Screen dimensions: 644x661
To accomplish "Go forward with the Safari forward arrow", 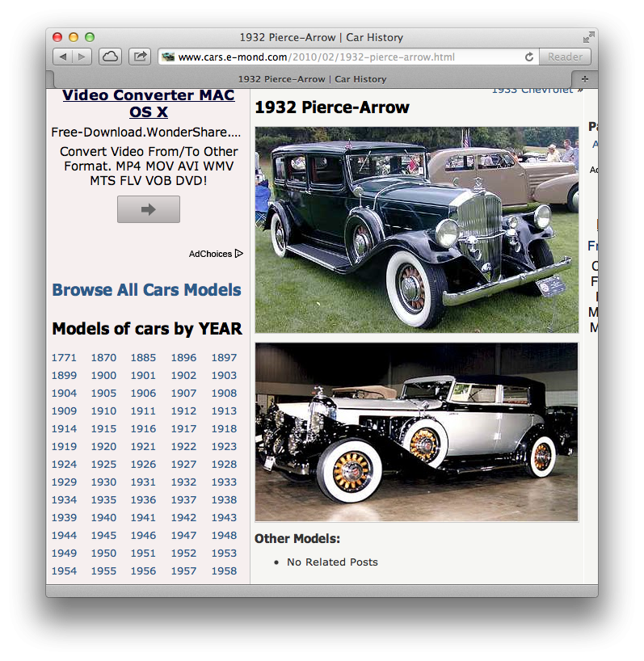I will click(x=82, y=57).
